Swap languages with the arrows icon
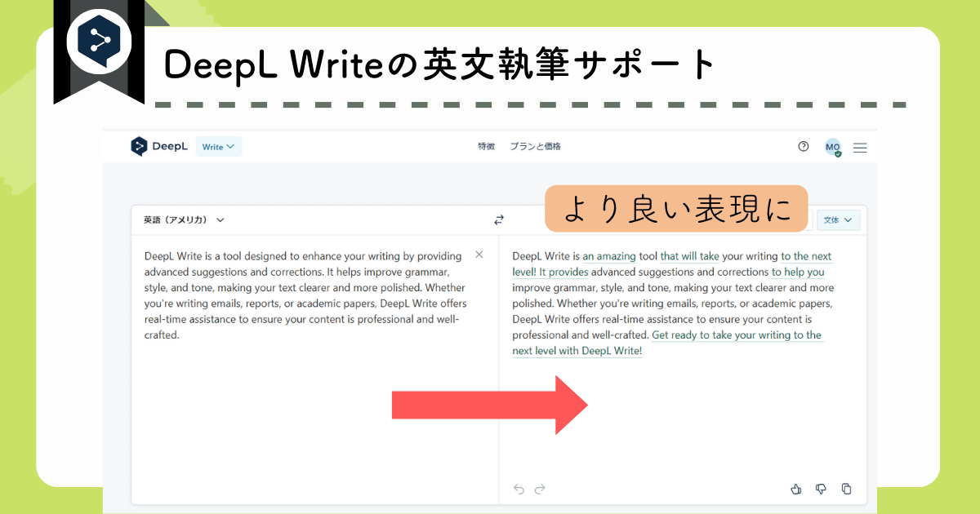This screenshot has width=980, height=514. [x=499, y=219]
